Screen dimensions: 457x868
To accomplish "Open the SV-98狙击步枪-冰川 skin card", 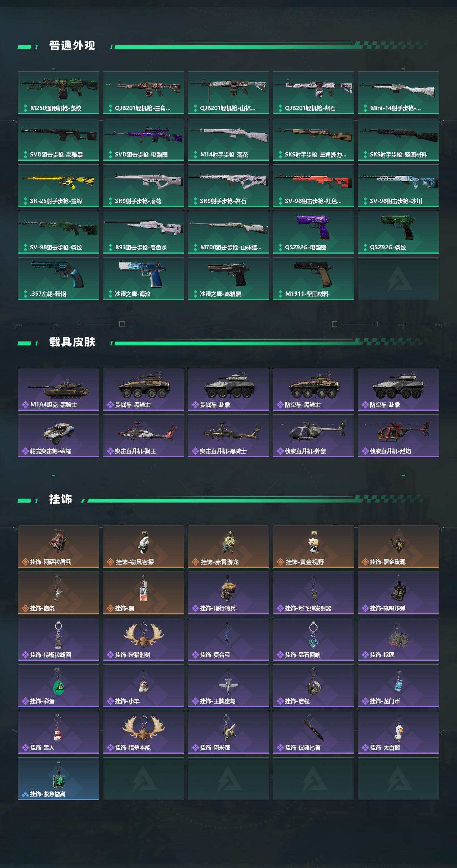I will pos(398,186).
